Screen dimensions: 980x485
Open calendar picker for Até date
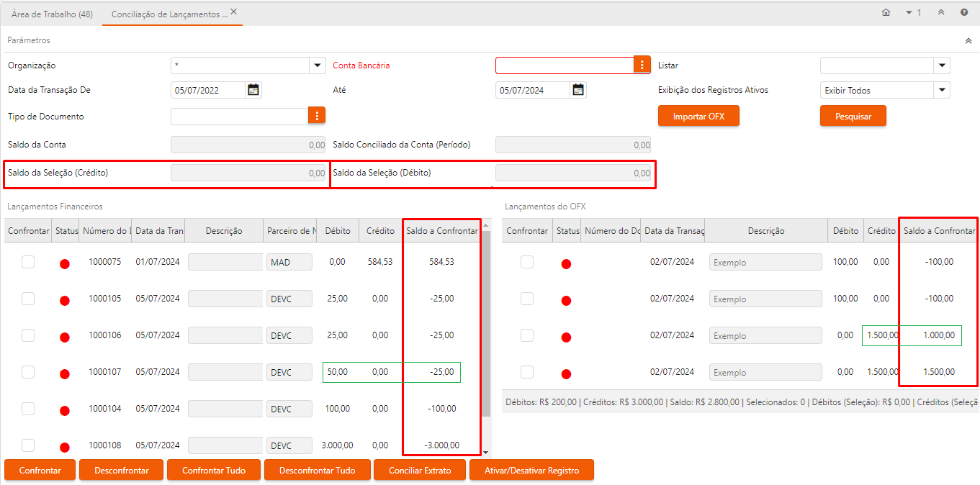coord(577,90)
